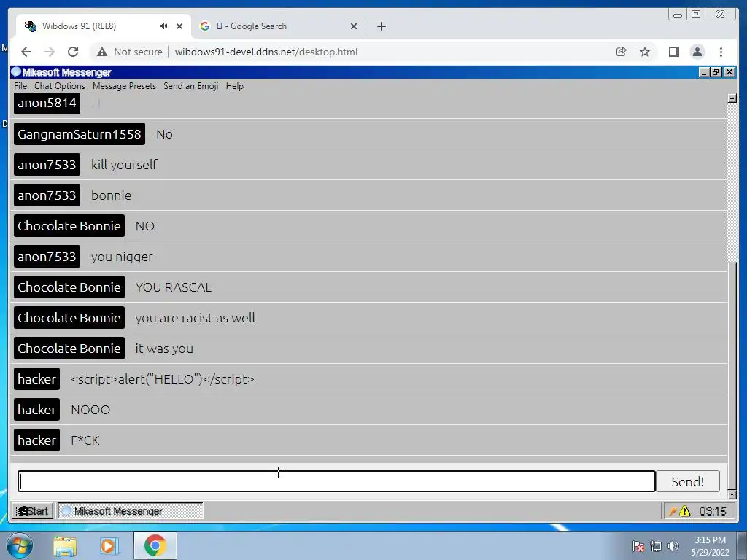Screen dimensions: 747x560
Task: Click the Wibdows 91 tab favicon
Action: (x=31, y=26)
